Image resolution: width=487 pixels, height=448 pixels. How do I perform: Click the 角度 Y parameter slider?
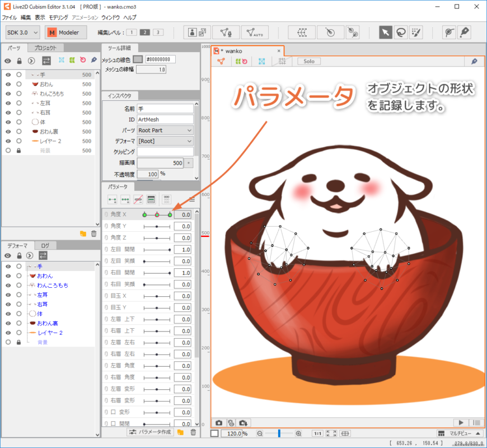coord(157,226)
